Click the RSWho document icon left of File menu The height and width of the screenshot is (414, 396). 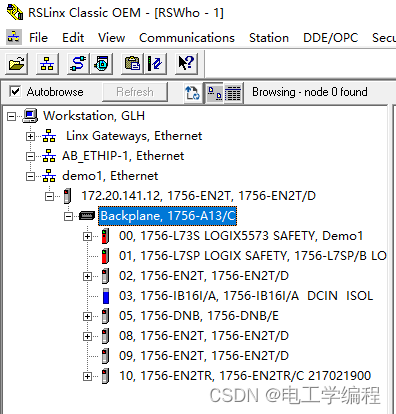point(14,37)
